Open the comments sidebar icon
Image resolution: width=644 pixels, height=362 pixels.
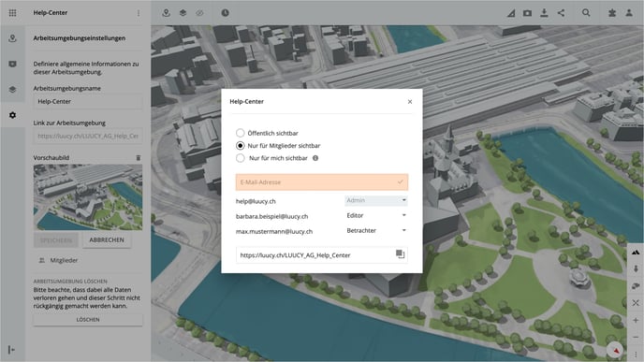tap(12, 64)
